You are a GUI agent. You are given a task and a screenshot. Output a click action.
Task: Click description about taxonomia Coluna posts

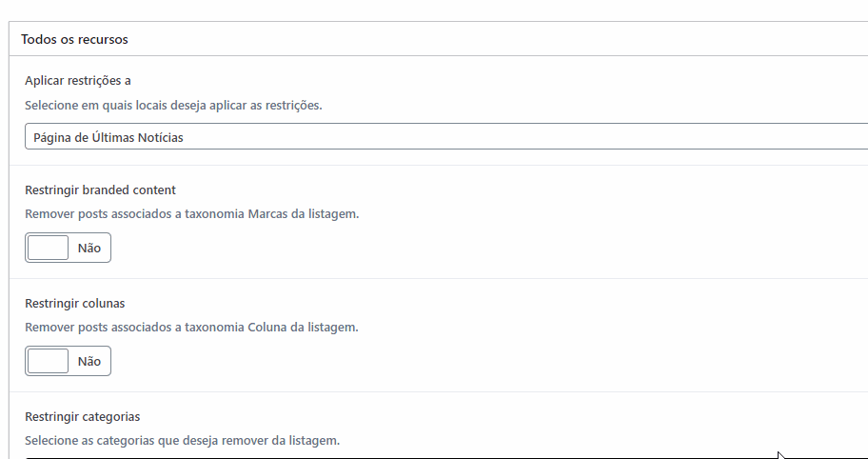click(191, 328)
